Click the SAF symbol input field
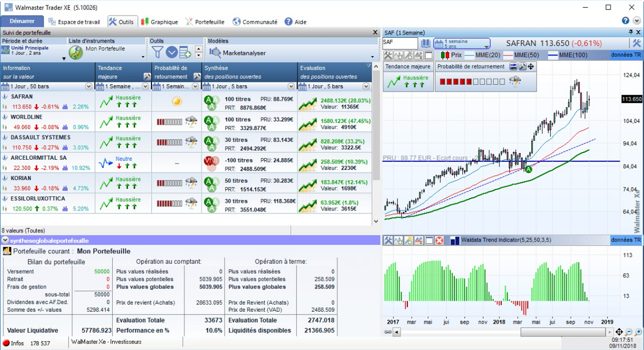644x350 pixels. coord(400,43)
